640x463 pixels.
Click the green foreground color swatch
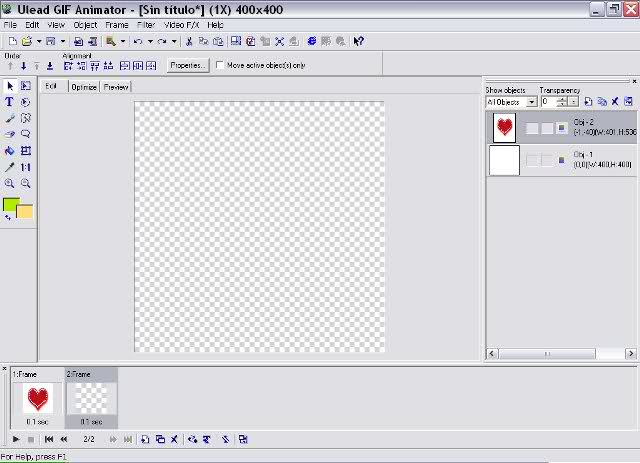11,205
